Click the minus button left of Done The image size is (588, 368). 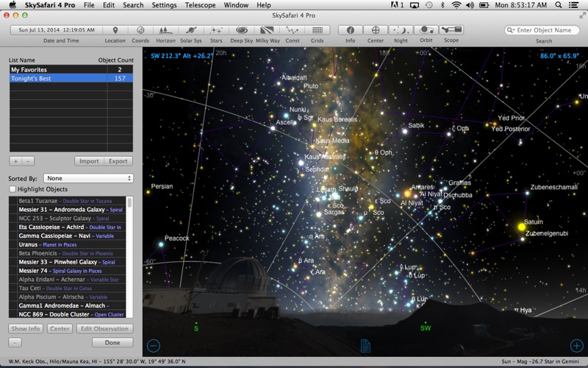coord(15,342)
